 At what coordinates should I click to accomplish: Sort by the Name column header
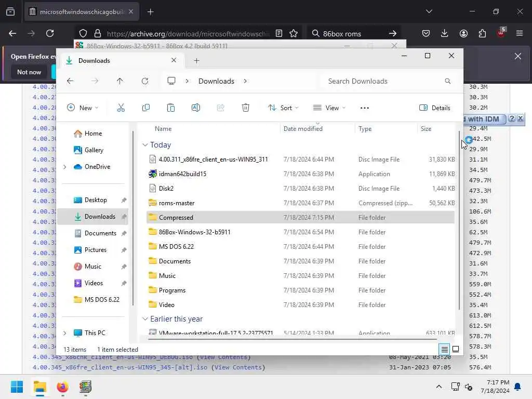(163, 129)
